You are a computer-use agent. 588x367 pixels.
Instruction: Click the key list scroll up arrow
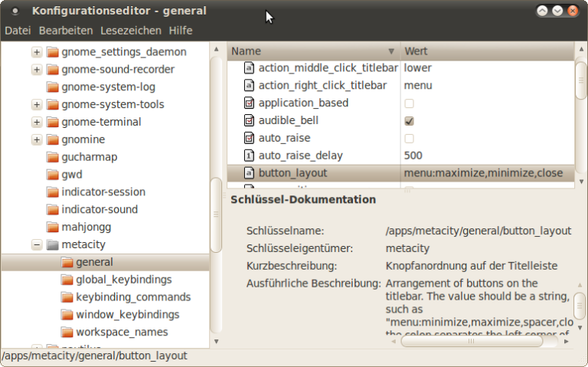point(581,49)
